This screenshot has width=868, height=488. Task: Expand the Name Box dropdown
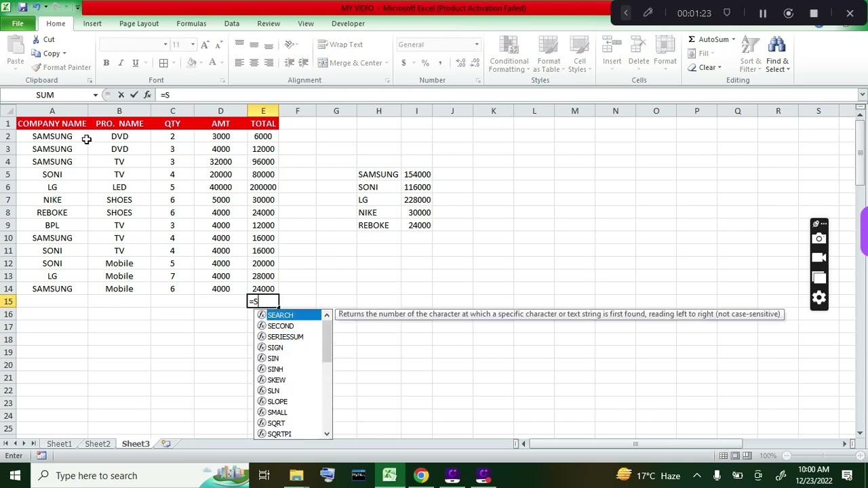(95, 95)
